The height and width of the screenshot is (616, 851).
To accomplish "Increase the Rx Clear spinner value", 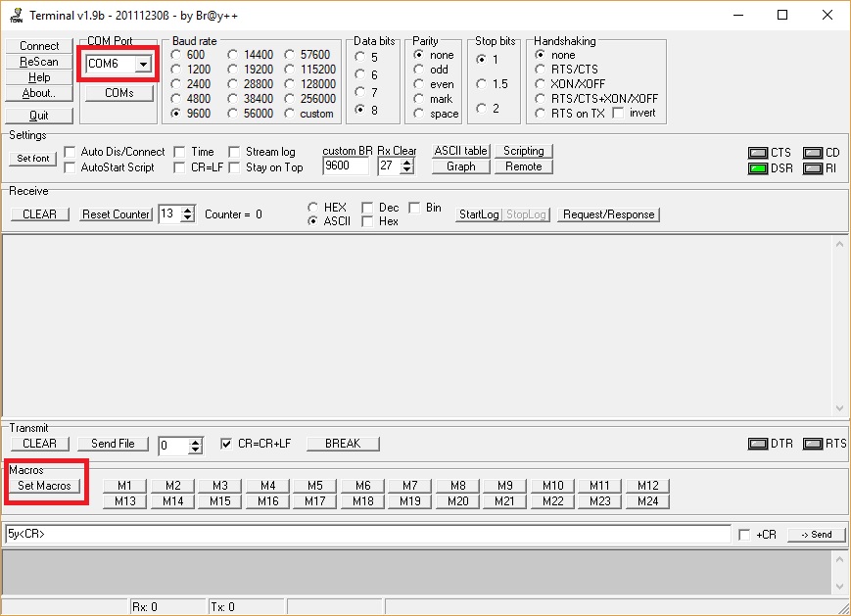I will click(x=407, y=162).
